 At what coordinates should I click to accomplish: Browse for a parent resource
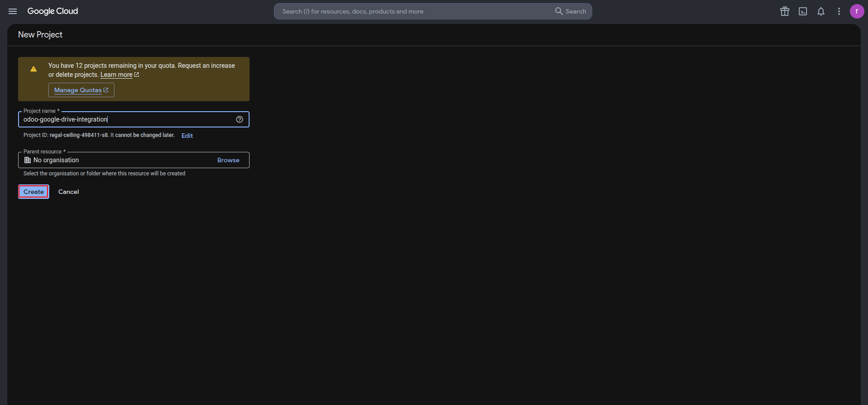pyautogui.click(x=228, y=160)
